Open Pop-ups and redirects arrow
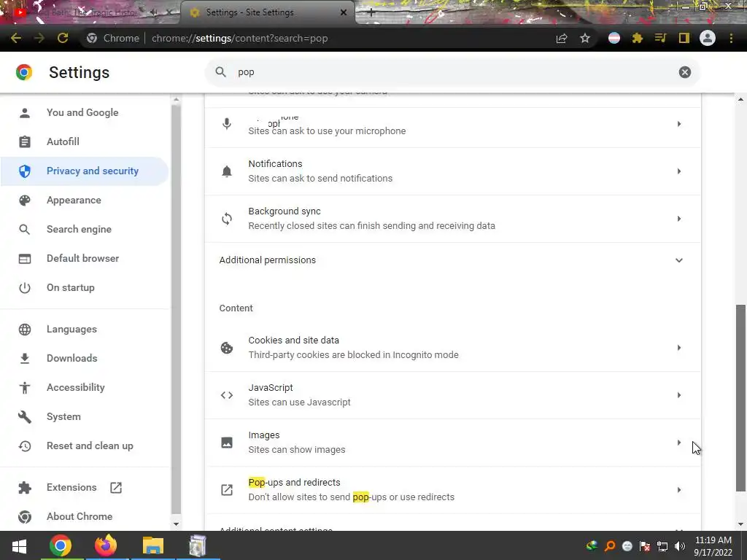Viewport: 747px width, 560px height. pos(679,490)
